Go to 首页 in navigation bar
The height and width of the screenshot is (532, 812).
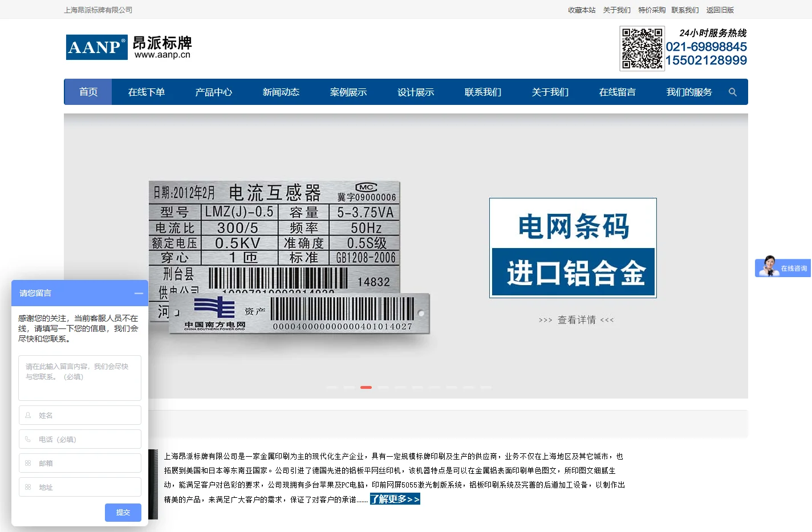click(88, 92)
